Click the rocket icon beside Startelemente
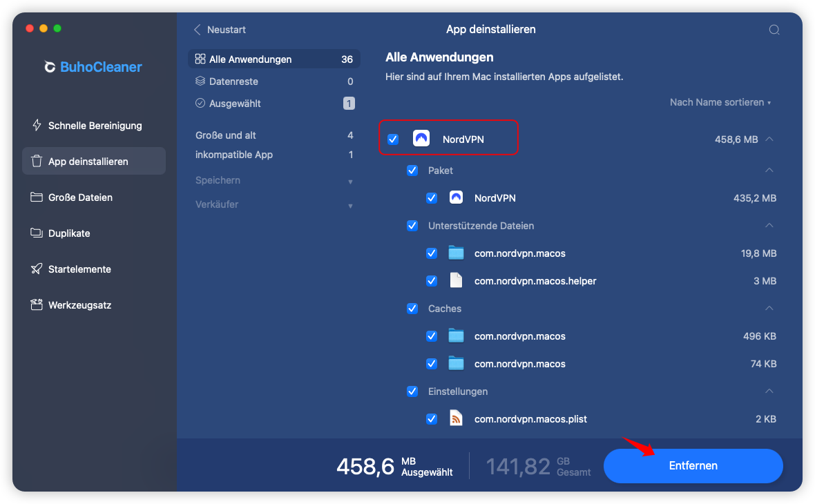815x504 pixels. click(x=37, y=269)
